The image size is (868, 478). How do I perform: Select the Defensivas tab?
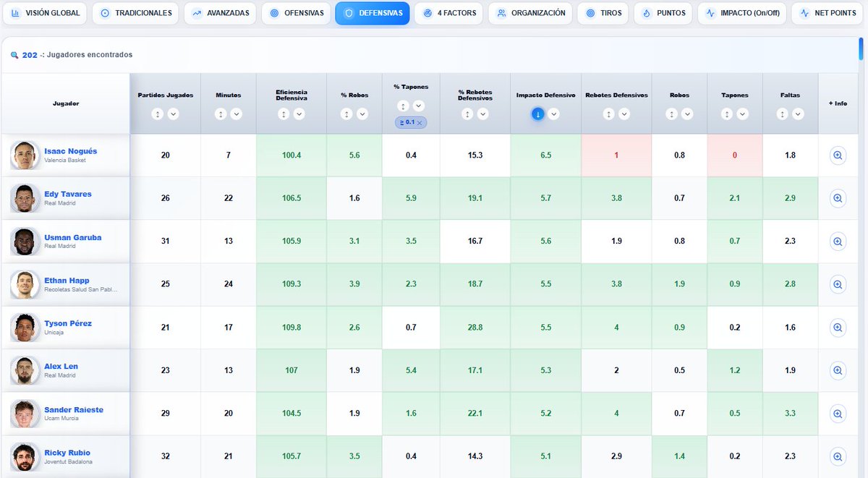[x=373, y=13]
